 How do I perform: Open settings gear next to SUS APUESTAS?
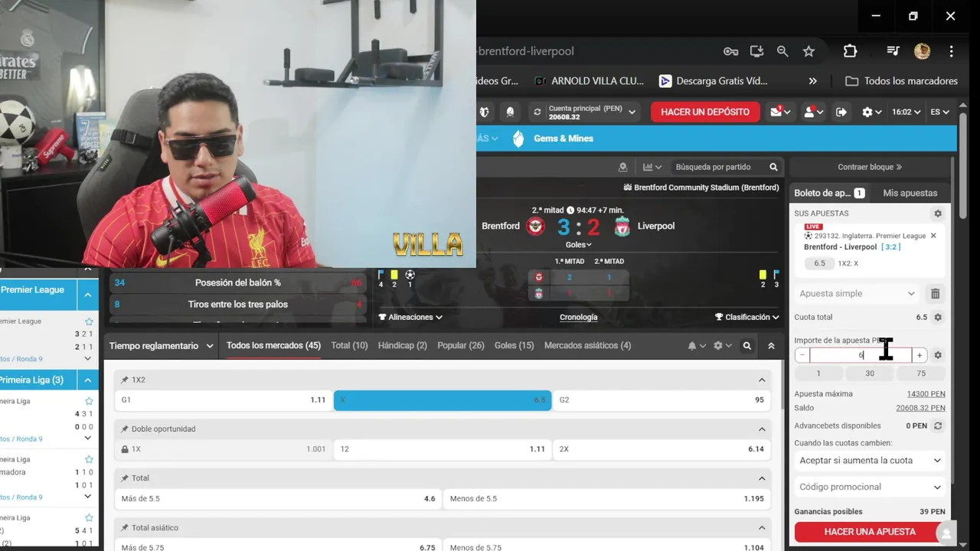(x=937, y=214)
